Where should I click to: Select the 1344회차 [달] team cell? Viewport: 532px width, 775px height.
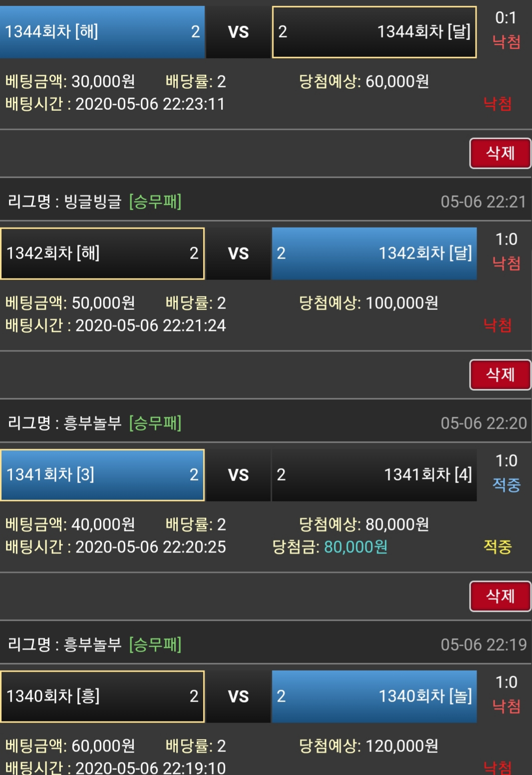[x=374, y=32]
